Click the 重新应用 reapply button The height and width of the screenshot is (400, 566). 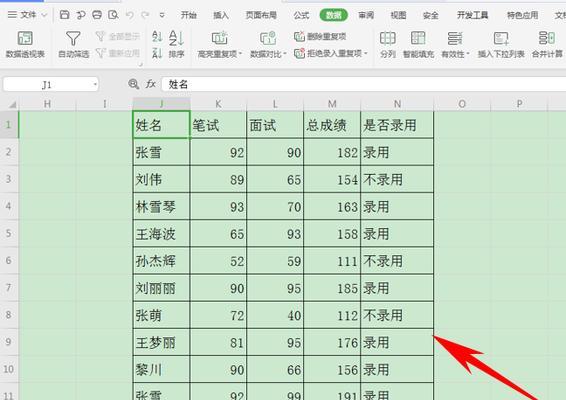tap(118, 53)
